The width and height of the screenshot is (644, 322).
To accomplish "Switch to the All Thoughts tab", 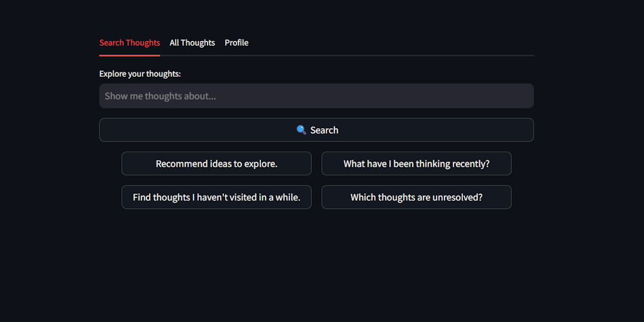I will pyautogui.click(x=192, y=43).
